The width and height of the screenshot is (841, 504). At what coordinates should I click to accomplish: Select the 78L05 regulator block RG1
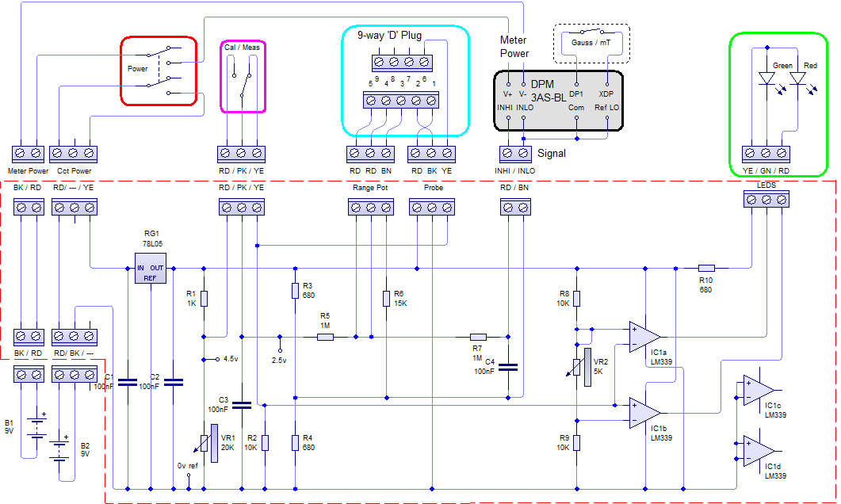(149, 269)
